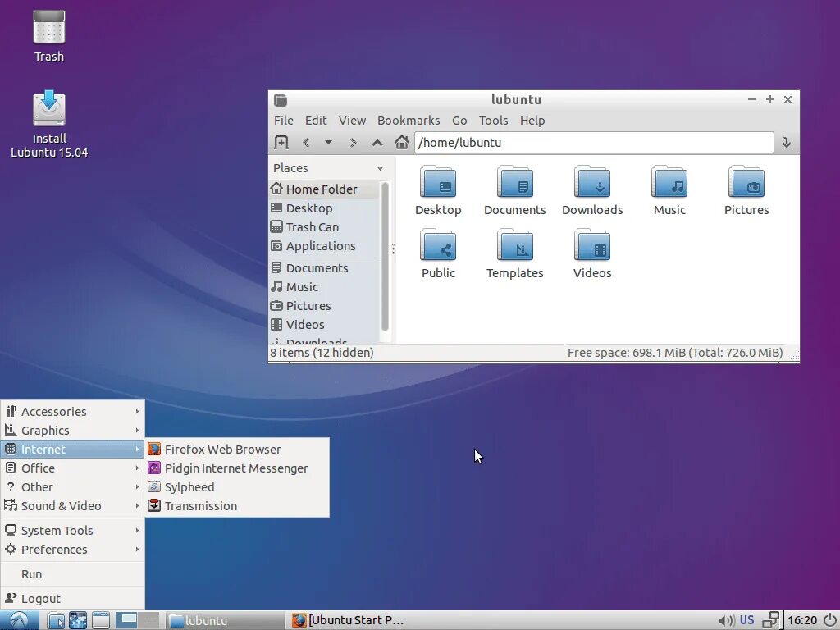Select the Templates folder
840x630 pixels.
pos(515,254)
